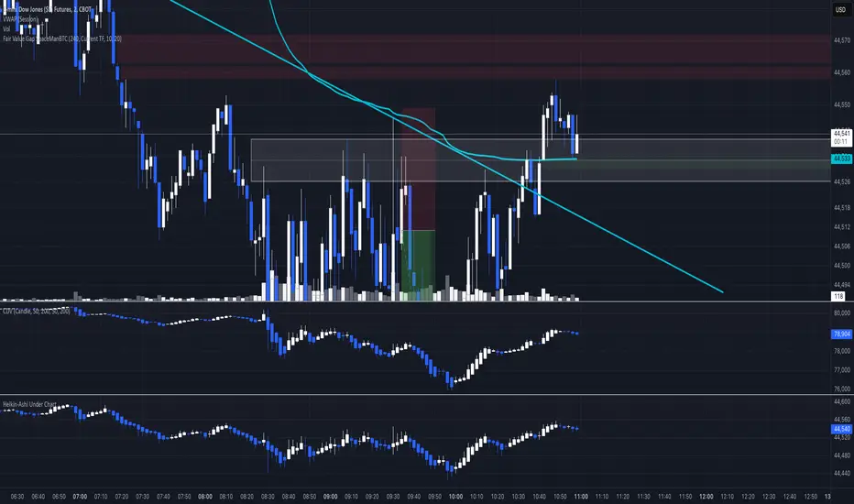Click the blue Heikin-Ashi value tag 44,540
Image resolution: width=854 pixels, height=504 pixels.
pyautogui.click(x=841, y=429)
